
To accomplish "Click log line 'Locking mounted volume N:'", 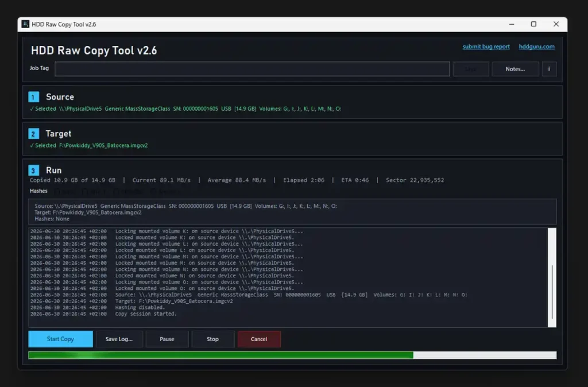I will click(167, 269).
